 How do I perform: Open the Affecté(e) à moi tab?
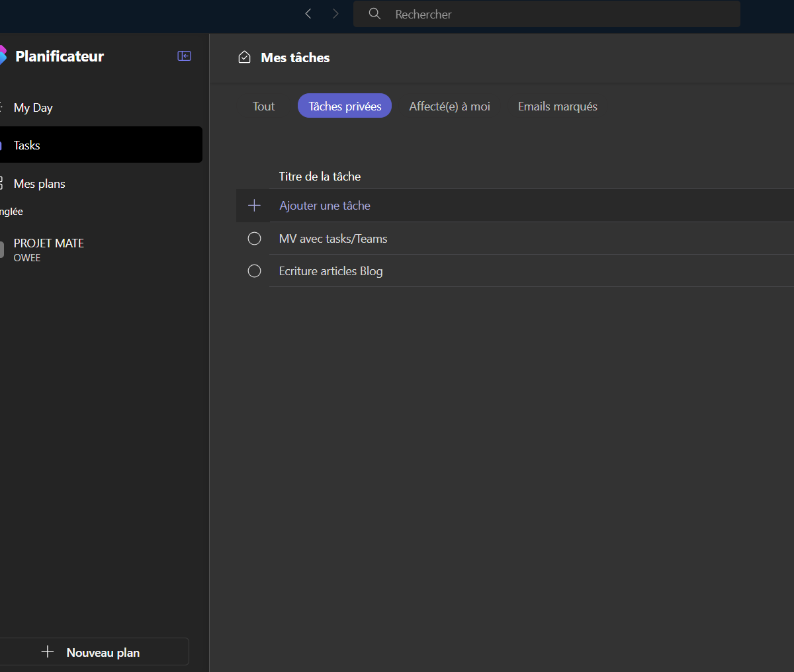pyautogui.click(x=449, y=106)
